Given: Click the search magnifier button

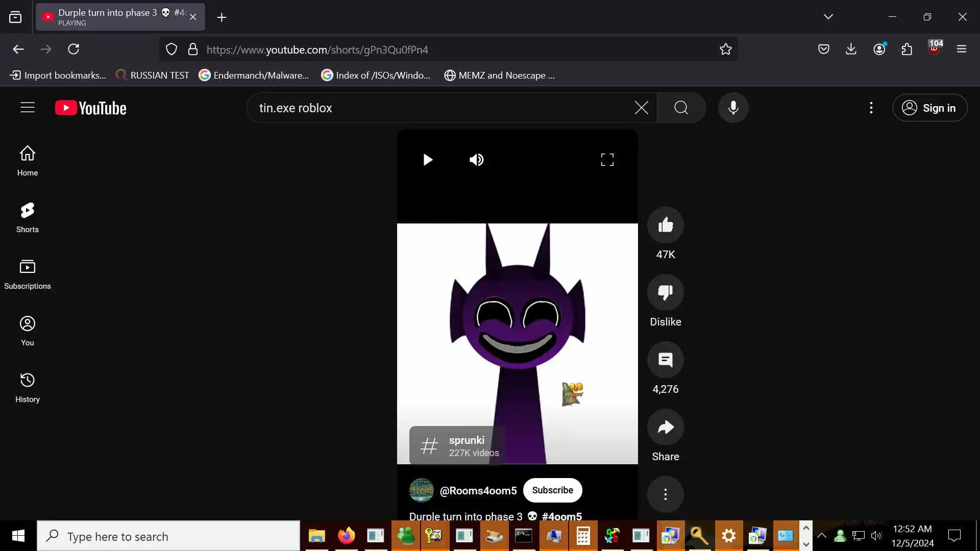Looking at the screenshot, I should (681, 108).
